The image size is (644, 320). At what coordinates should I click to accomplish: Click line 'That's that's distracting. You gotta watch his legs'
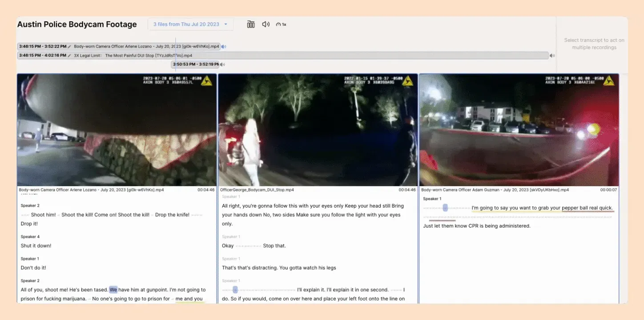(279, 268)
